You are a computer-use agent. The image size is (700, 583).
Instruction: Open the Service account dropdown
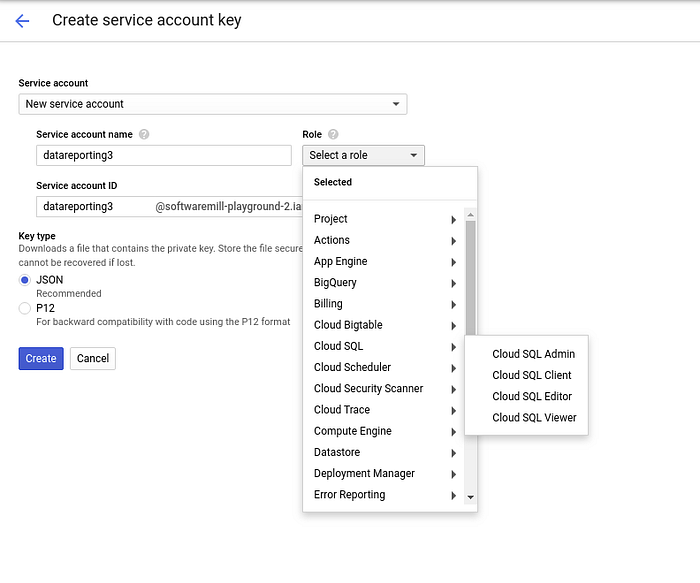pyautogui.click(x=212, y=104)
